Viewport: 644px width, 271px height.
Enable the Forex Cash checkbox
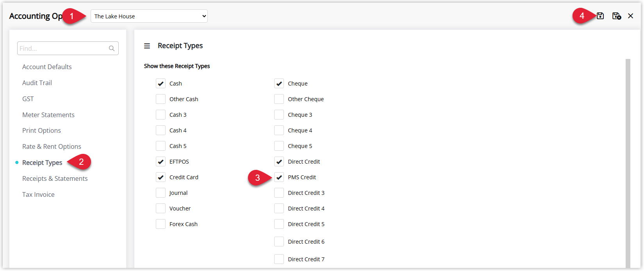point(161,224)
